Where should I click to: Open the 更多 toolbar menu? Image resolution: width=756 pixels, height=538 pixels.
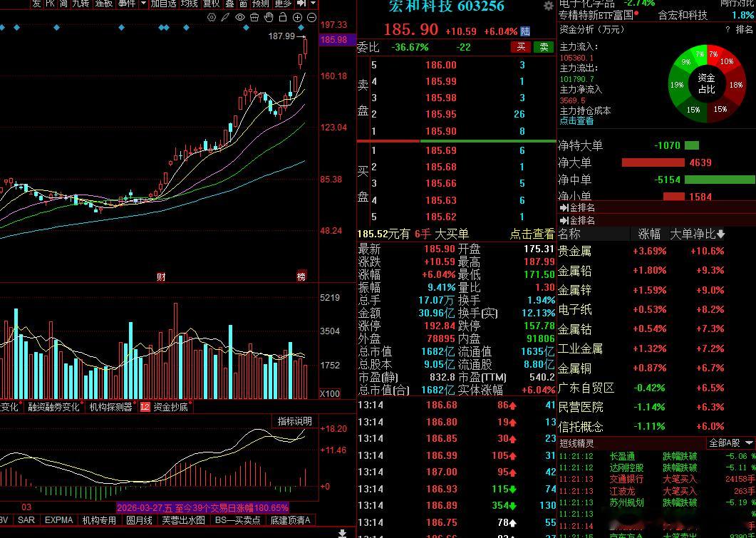tap(283, 4)
